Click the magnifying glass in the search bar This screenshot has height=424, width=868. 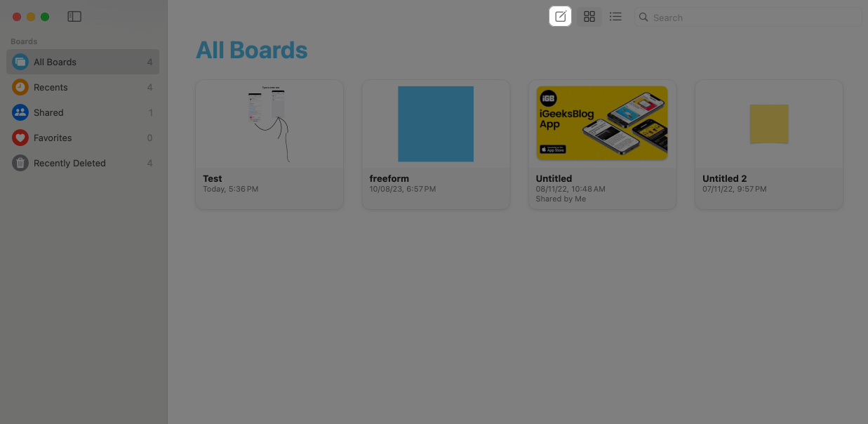pos(643,17)
